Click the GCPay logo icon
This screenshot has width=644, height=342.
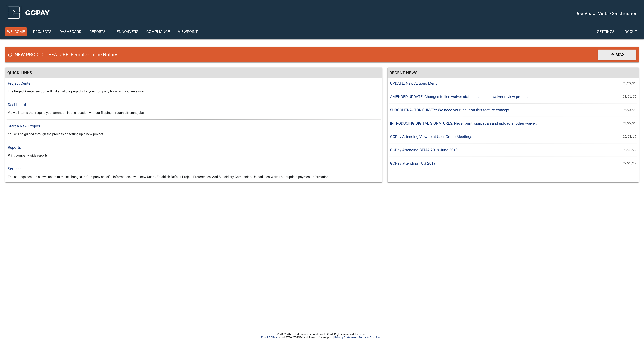[14, 13]
